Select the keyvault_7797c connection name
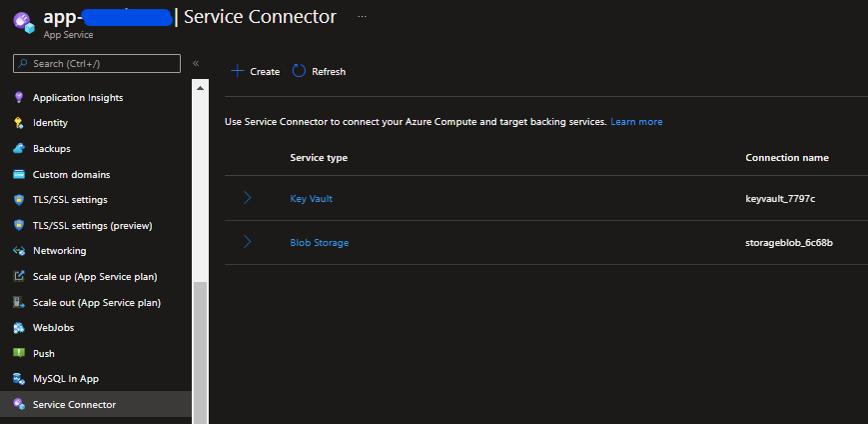 [780, 198]
